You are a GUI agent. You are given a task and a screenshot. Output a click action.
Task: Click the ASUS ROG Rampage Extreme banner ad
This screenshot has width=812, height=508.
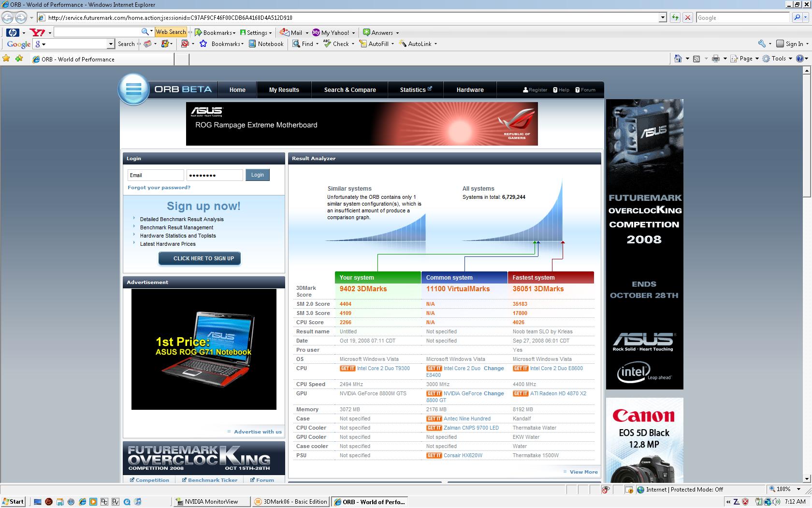pos(362,124)
